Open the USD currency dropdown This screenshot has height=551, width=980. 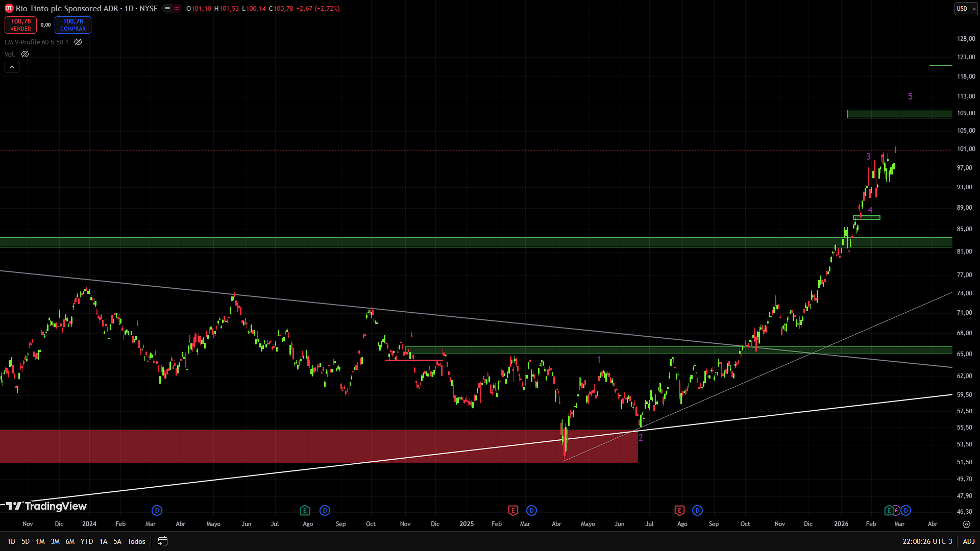[x=965, y=9]
